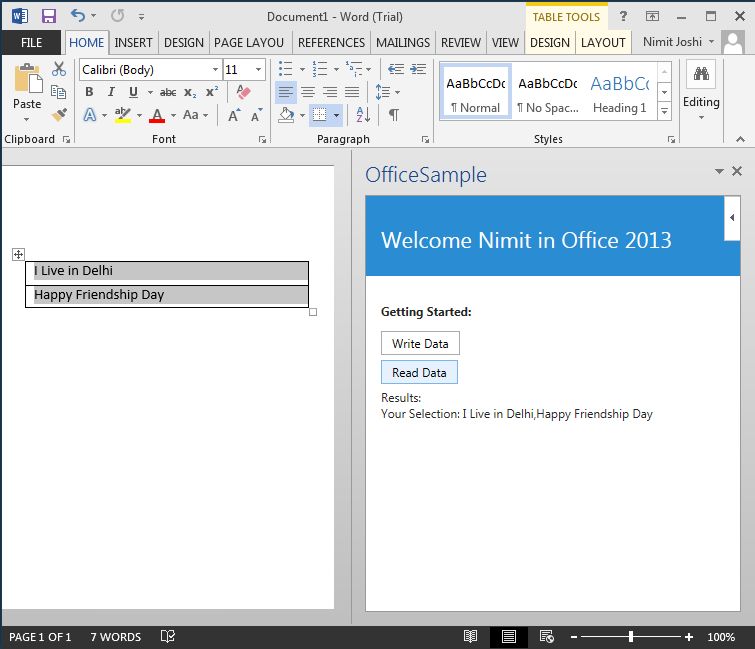
Task: Expand the Numbering dropdown arrow
Action: tap(336, 69)
